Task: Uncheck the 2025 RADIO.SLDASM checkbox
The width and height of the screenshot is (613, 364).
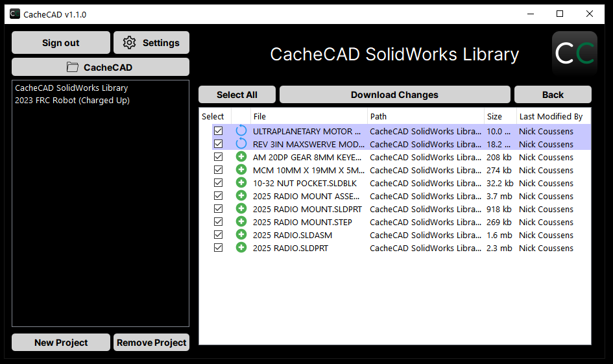Action: (218, 235)
